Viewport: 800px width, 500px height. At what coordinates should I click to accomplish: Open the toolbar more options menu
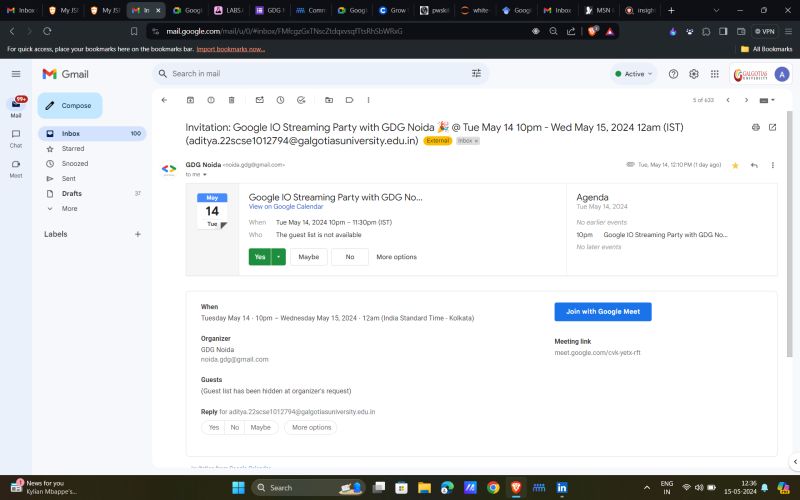point(368,100)
